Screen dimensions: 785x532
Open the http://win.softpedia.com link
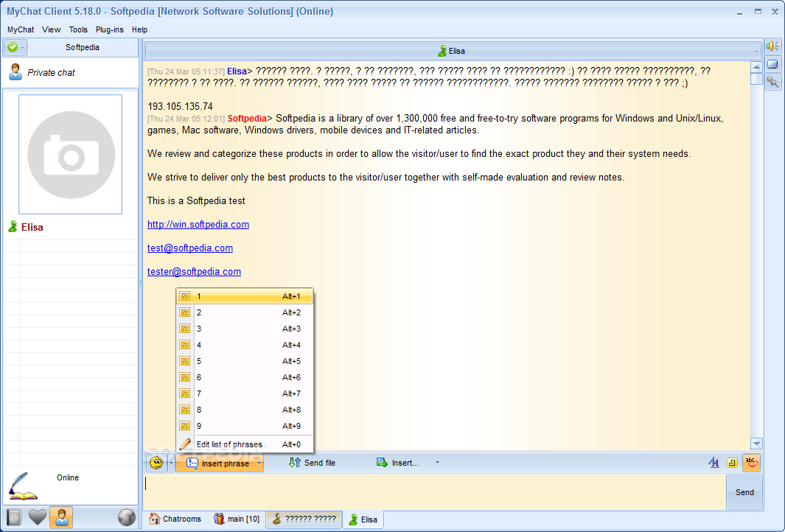tap(198, 224)
